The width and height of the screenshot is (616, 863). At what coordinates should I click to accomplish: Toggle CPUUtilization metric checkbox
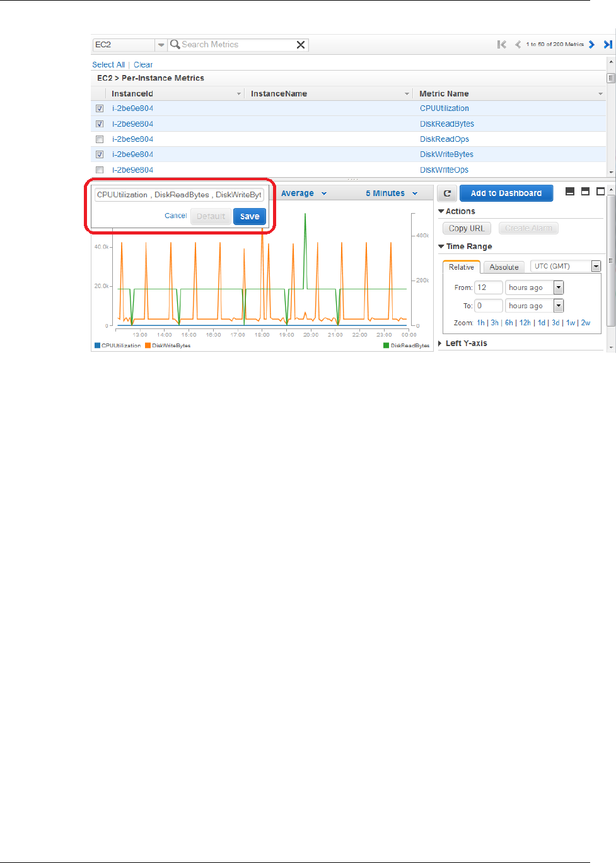[x=100, y=108]
